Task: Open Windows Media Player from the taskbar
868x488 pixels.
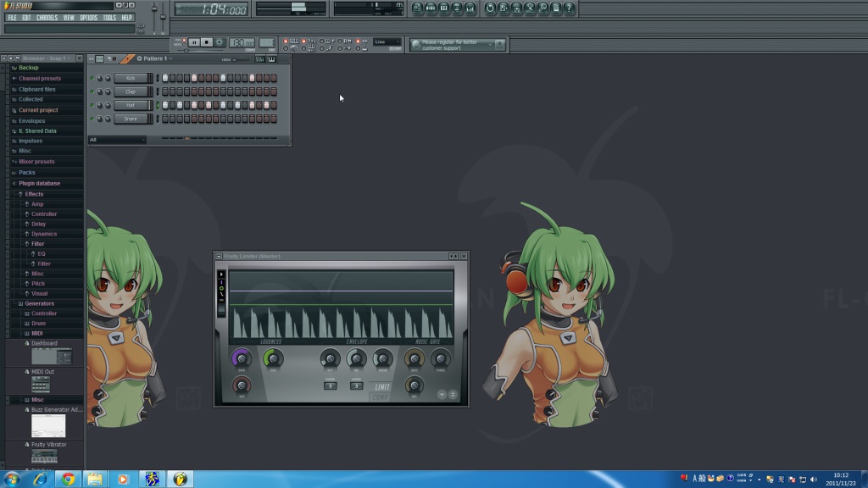Action: (123, 480)
